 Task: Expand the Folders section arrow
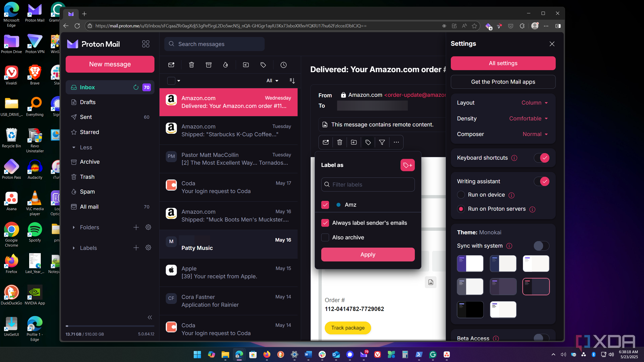[74, 227]
